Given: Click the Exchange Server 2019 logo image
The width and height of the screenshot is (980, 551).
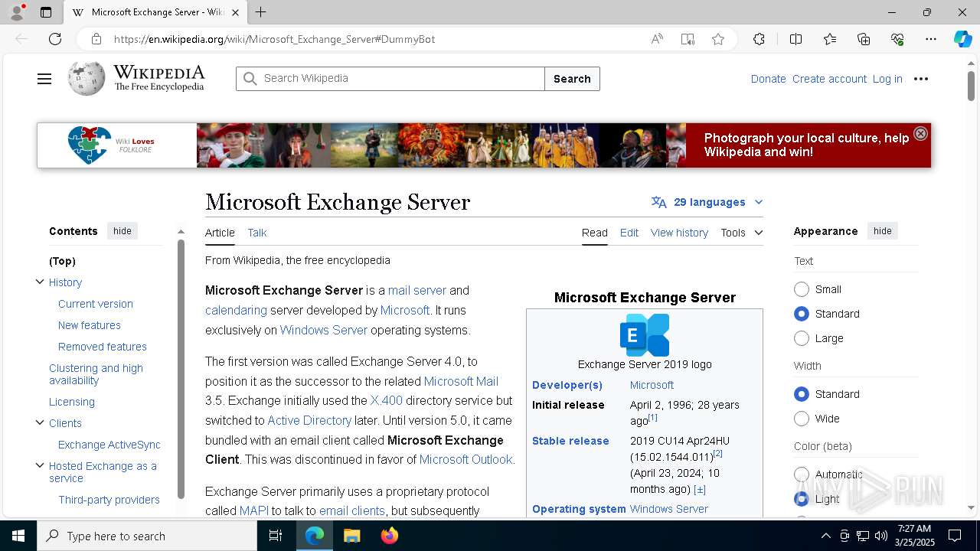Looking at the screenshot, I should pos(645,335).
